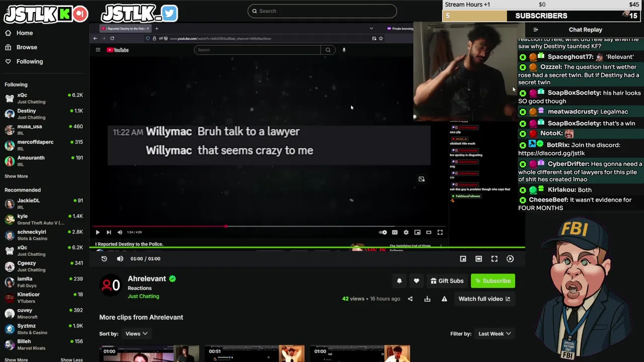Replay the clip with the rewind icon
This screenshot has width=644, height=362.
(104, 258)
